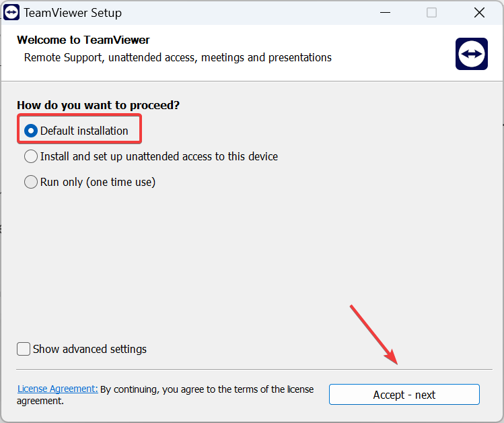This screenshot has height=423, width=504.
Task: Click the disabled maximize button of Setup window
Action: click(431, 13)
